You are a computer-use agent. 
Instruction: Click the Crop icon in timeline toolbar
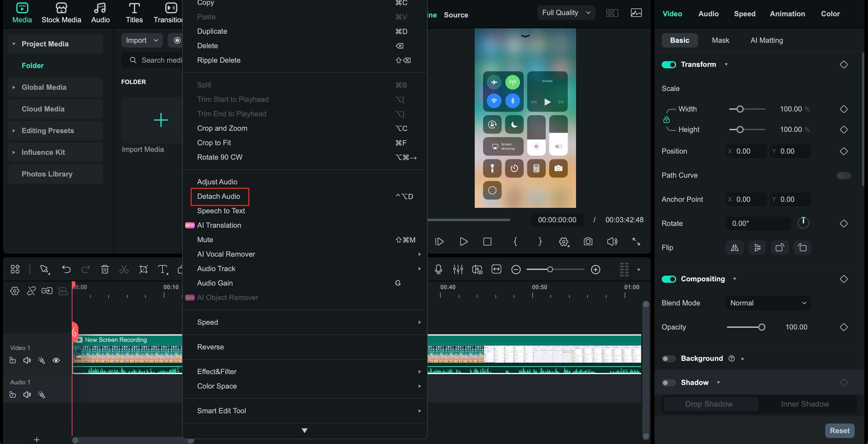click(x=143, y=269)
